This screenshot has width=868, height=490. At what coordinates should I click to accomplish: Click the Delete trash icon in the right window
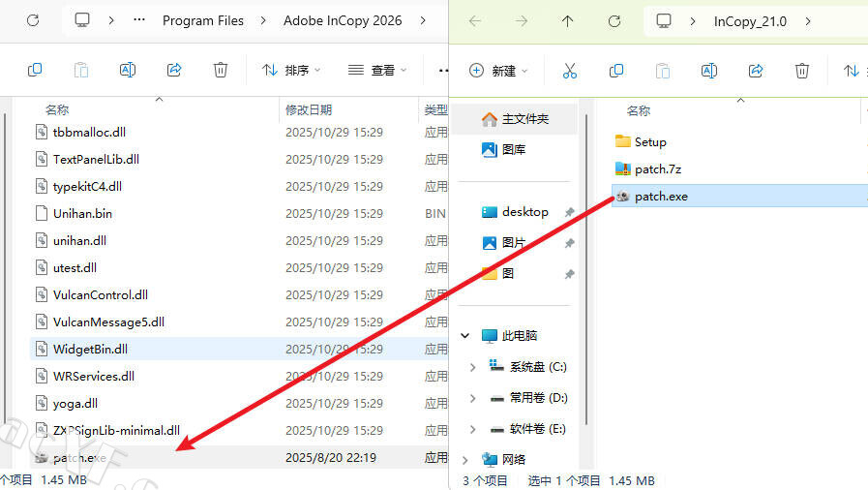coord(802,71)
